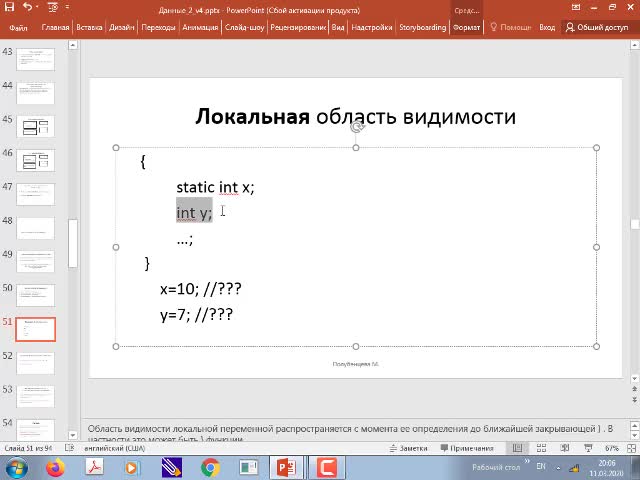Click the 67% zoom level

click(x=611, y=448)
